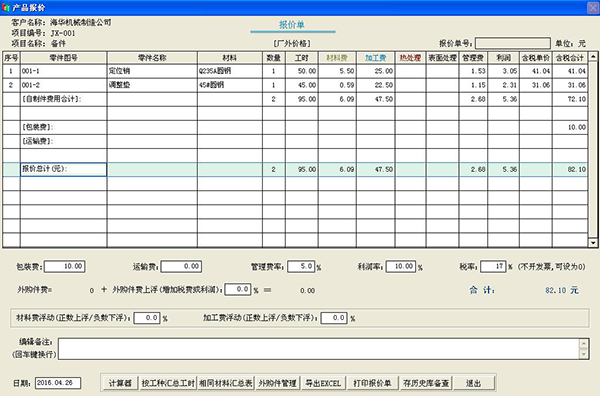Select the 001-1 part number cell
This screenshot has width=600, height=396.
click(x=64, y=71)
